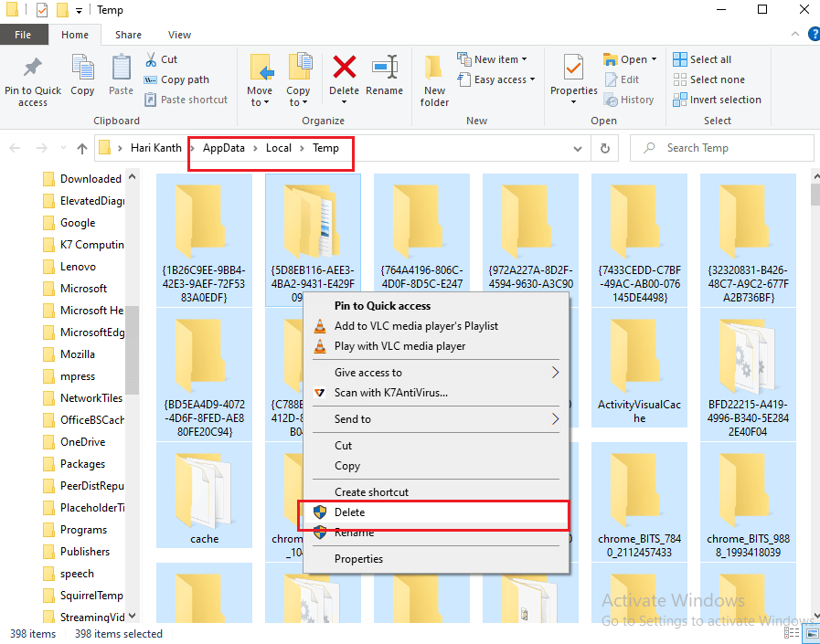This screenshot has width=820, height=644.
Task: Select the cache folder thumbnail
Action: [204, 495]
